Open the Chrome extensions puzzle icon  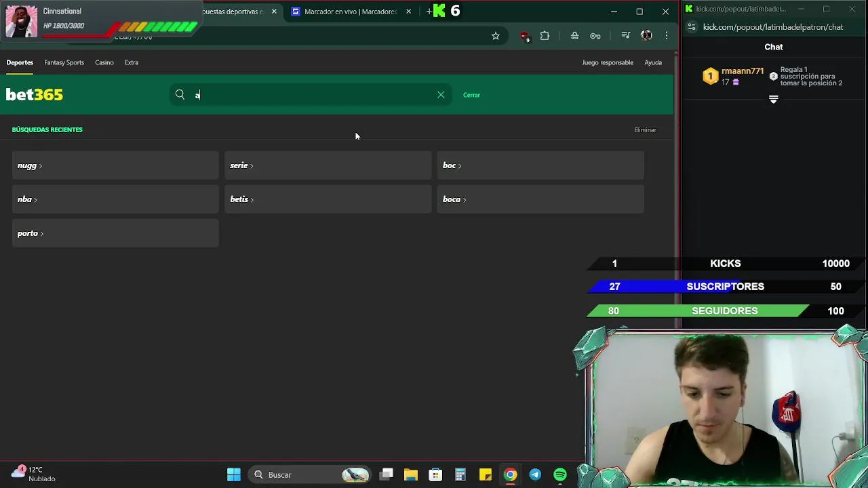[545, 36]
